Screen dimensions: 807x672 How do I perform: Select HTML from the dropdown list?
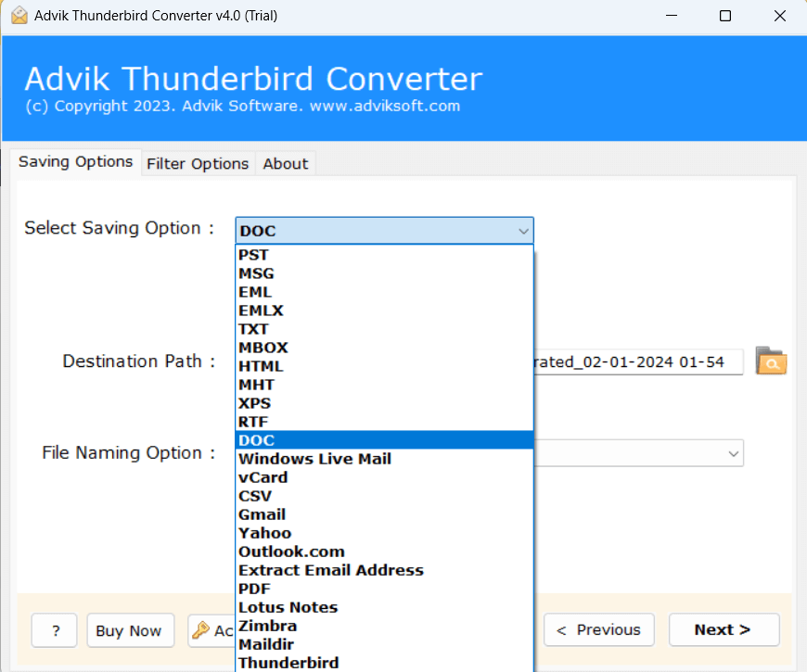coord(384,366)
